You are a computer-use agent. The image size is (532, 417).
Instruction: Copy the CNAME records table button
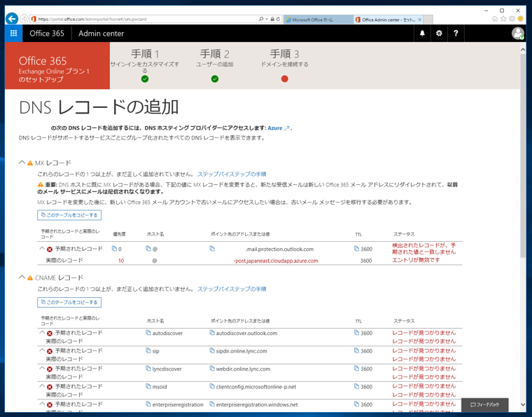coord(69,302)
